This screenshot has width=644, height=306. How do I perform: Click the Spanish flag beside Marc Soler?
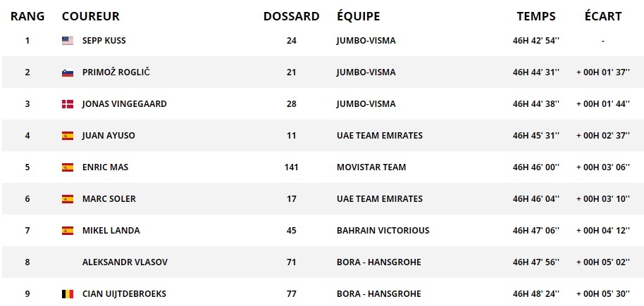pos(68,199)
